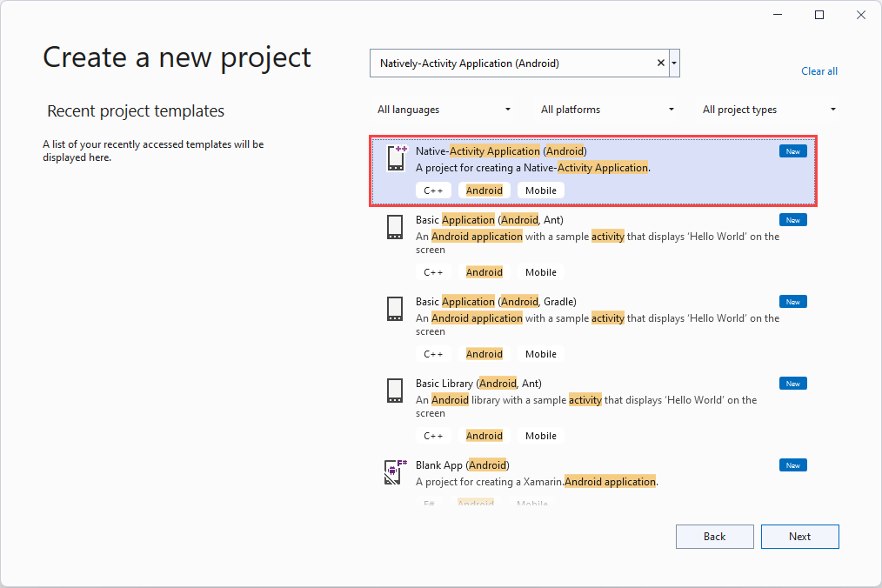882x588 pixels.
Task: Click the Basic Application (Android, Gradle) phone icon
Action: pos(395,309)
